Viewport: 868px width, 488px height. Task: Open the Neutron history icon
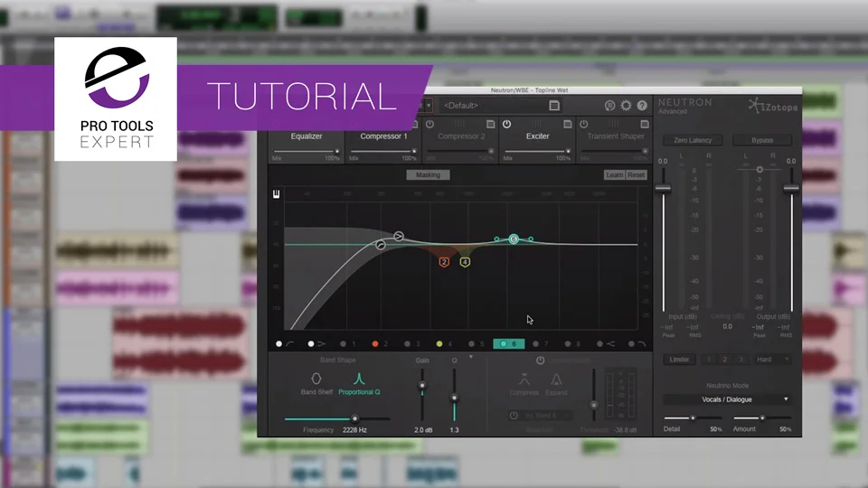tap(609, 106)
